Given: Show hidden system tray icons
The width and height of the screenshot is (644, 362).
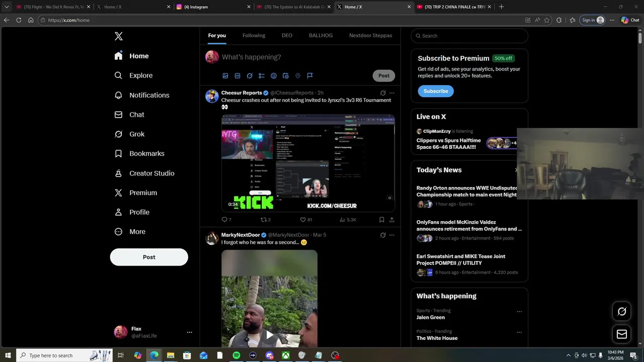Looking at the screenshot, I should [x=569, y=355].
